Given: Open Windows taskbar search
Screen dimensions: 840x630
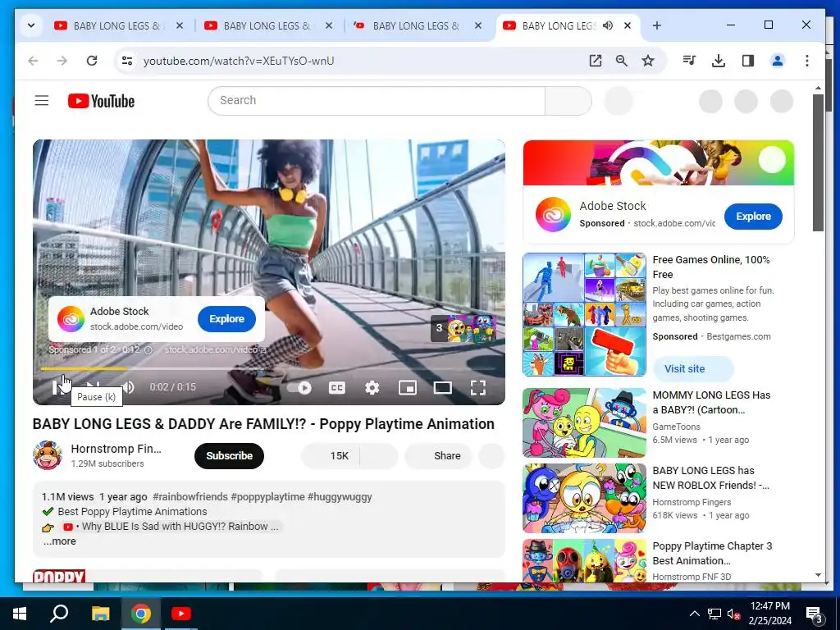Looking at the screenshot, I should click(x=59, y=614).
